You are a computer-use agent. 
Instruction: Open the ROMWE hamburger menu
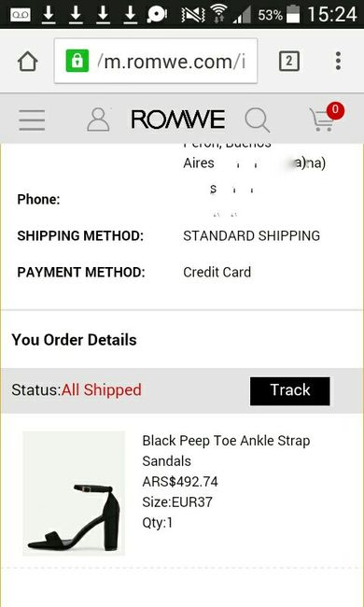tap(32, 120)
